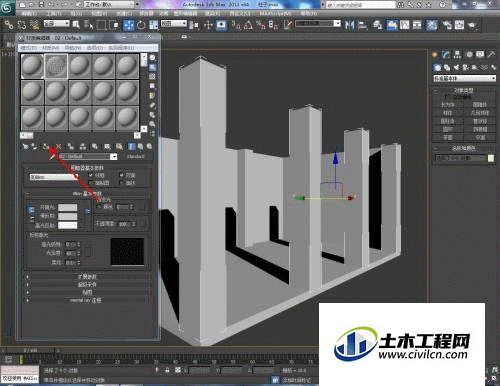Activate the Bind to Space Warp tool
Image resolution: width=500 pixels, height=386 pixels.
pyautogui.click(x=34, y=24)
